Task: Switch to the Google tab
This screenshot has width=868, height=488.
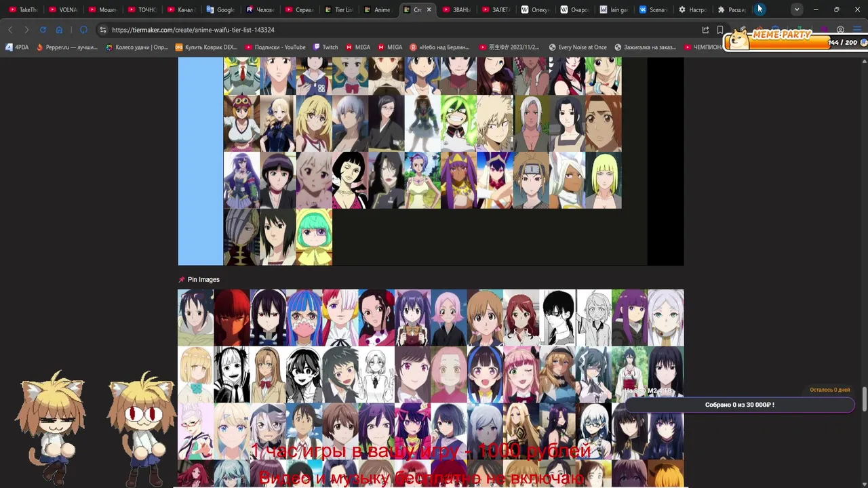Action: coord(220,9)
